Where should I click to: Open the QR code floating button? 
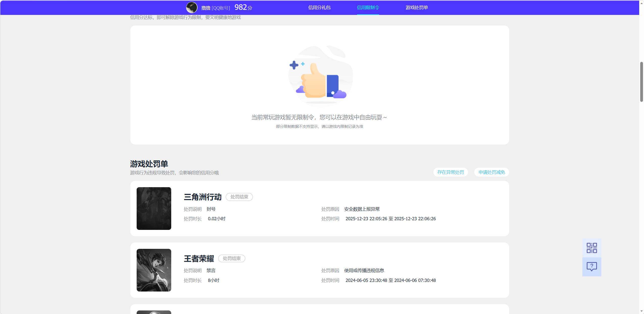pos(592,248)
